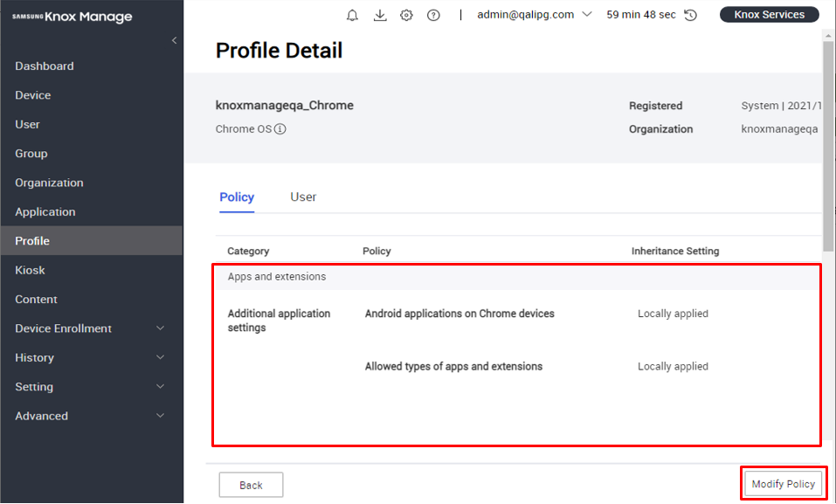Viewport: 836px width, 504px height.
Task: Switch to the User tab
Action: [302, 197]
